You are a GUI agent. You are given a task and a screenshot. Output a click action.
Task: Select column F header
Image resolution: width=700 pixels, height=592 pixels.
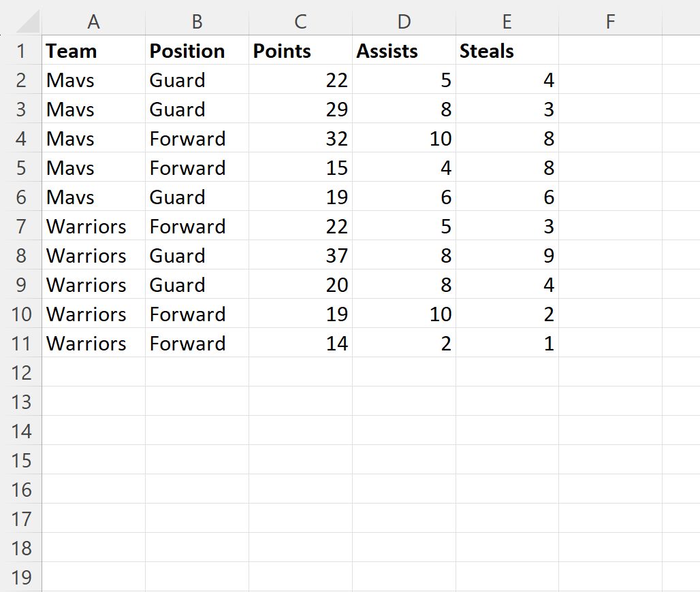(x=610, y=21)
